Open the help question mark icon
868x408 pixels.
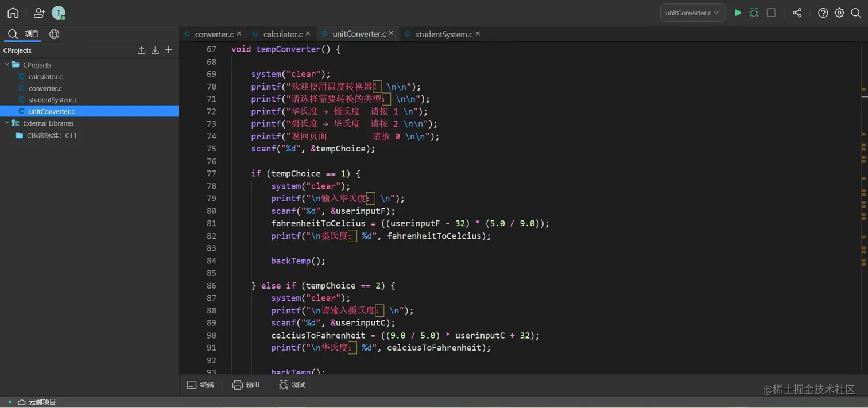pyautogui.click(x=823, y=13)
